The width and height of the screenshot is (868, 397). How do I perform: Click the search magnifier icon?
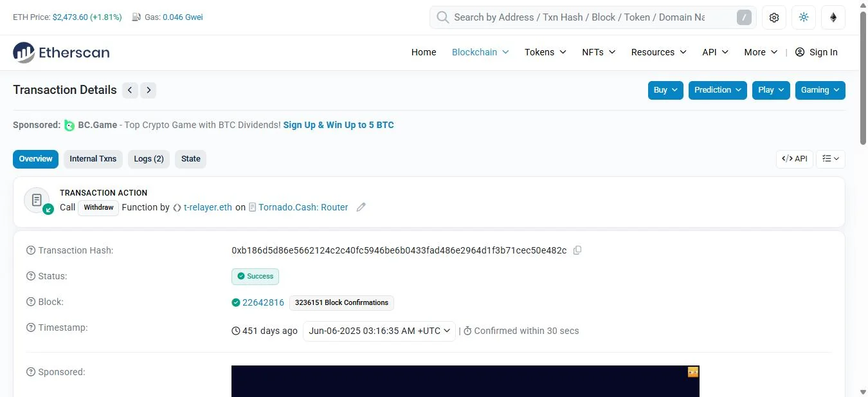coord(442,17)
